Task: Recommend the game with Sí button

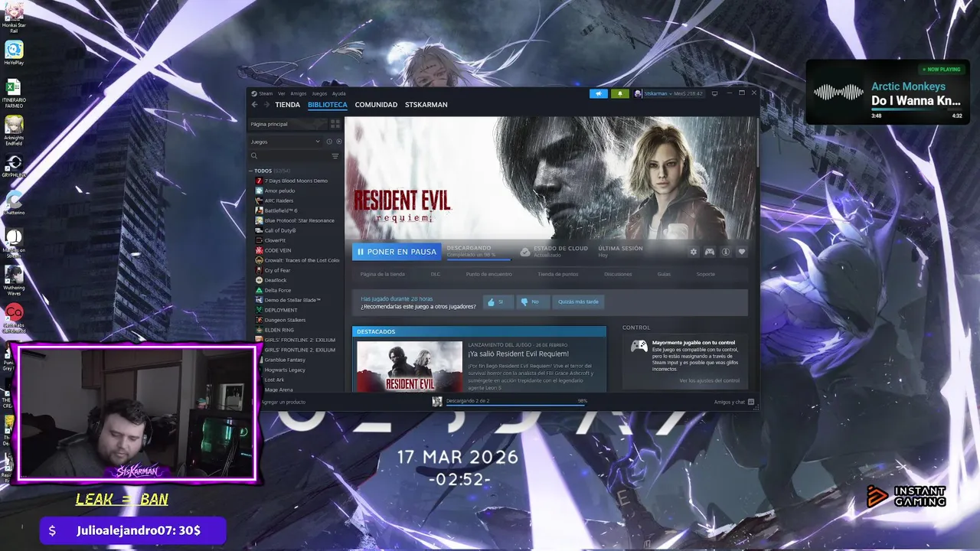Action: pos(498,302)
